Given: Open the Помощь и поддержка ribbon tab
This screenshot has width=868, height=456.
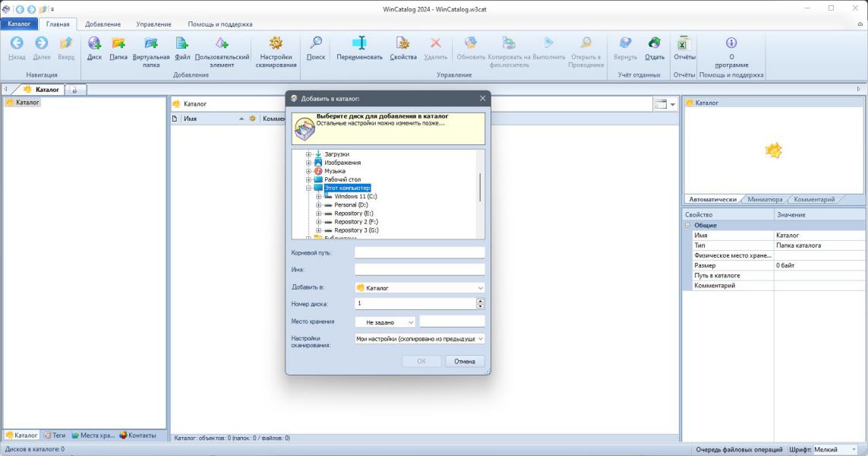Looking at the screenshot, I should (219, 24).
